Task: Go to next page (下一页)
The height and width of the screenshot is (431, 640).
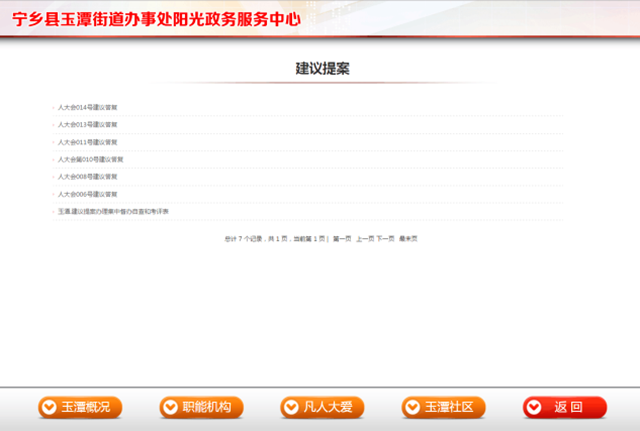Action: [x=385, y=239]
